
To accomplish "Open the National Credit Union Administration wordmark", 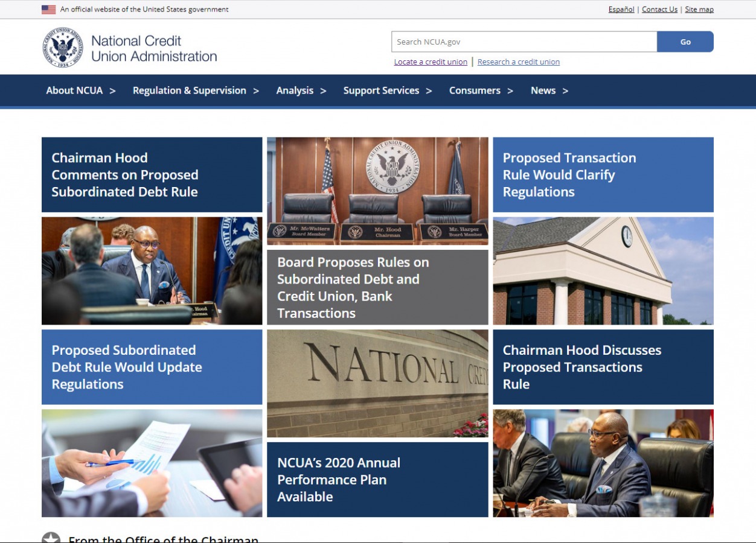I will pyautogui.click(x=154, y=48).
